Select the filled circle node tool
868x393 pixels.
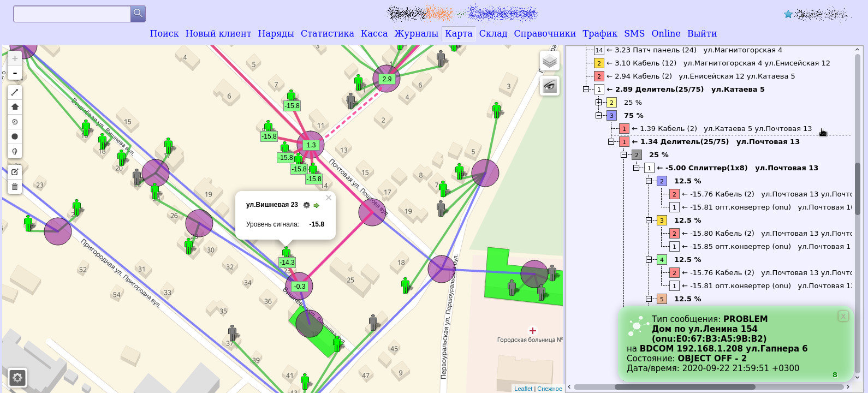[15, 136]
